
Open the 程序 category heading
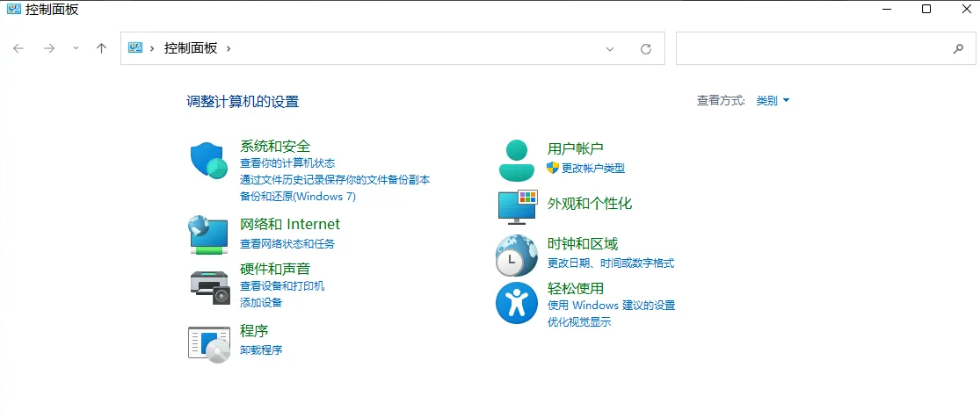pyautogui.click(x=254, y=330)
